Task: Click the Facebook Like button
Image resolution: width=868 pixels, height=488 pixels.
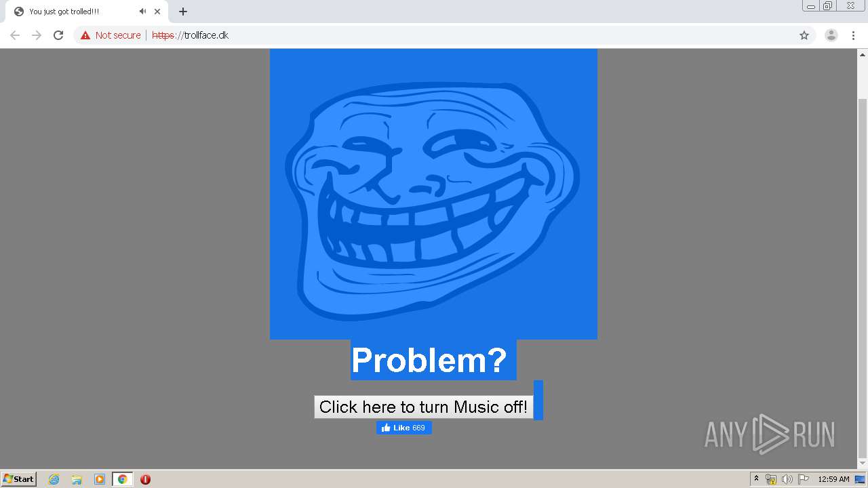Action: tap(403, 428)
